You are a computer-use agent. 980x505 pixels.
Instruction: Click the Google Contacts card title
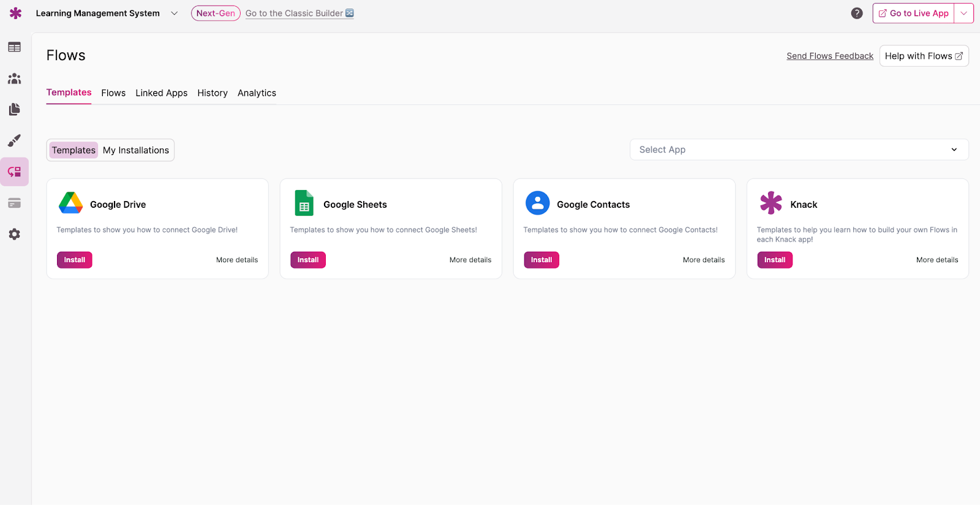(x=594, y=205)
